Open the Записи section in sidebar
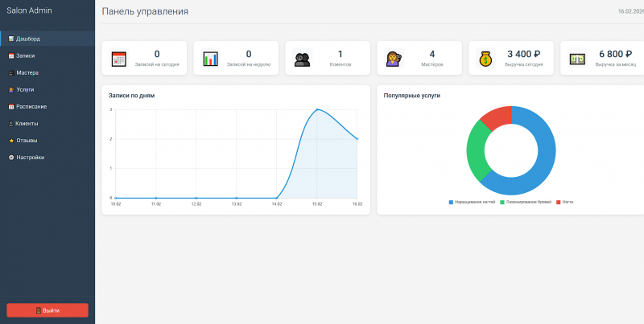 47,55
